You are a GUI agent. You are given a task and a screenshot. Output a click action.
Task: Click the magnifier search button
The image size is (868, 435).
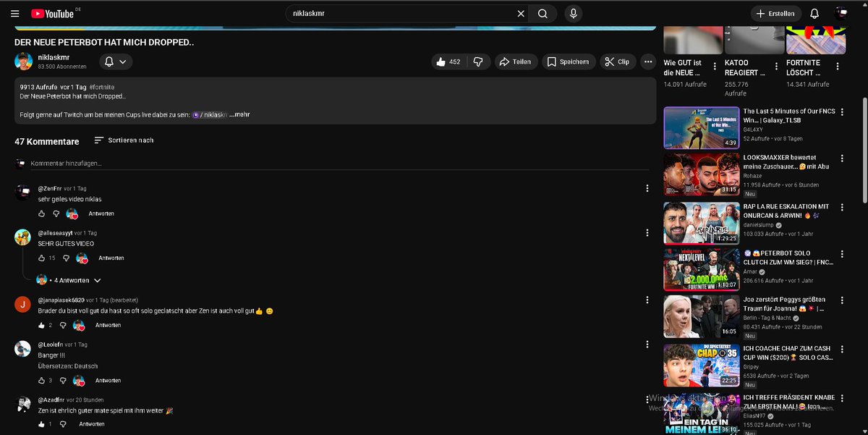(x=542, y=14)
